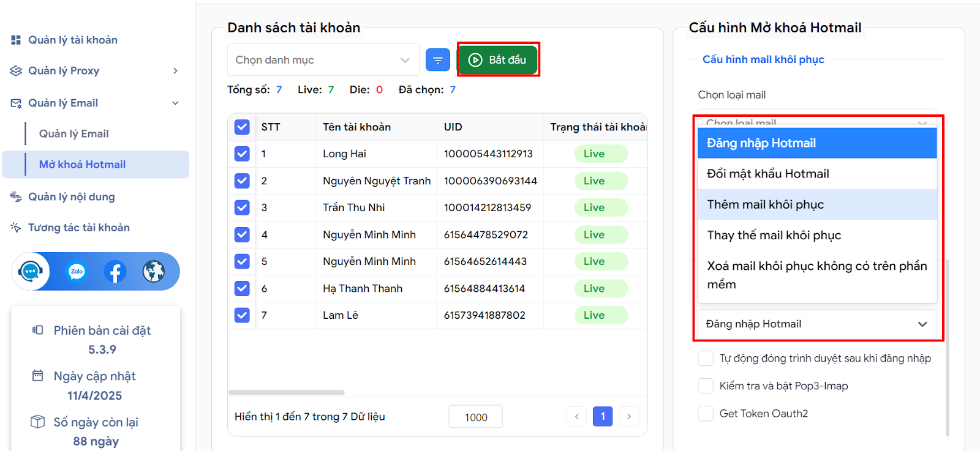Select Đăng nhập Hotmail option in list
The image size is (980, 451).
tap(818, 143)
